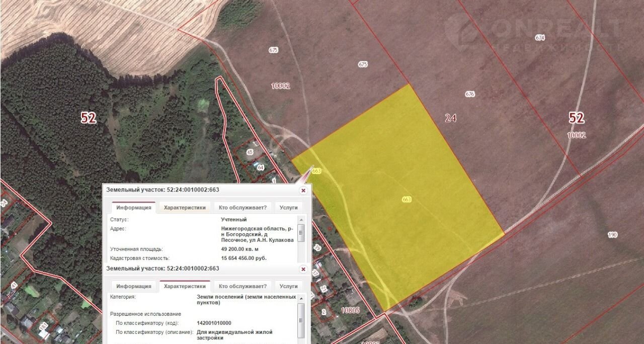This screenshot has width=644, height=344.
Task: Select Услуги tab in the upper popup
Action: [288, 208]
